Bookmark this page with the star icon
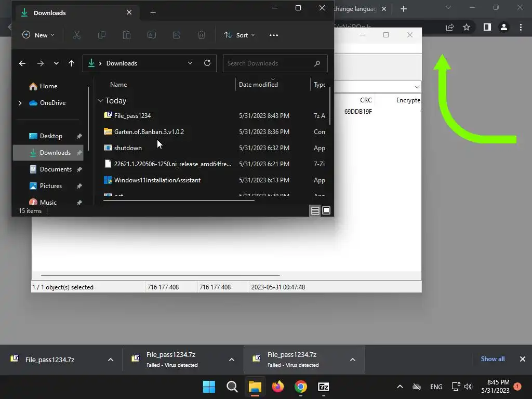Viewport: 532px width, 399px height. (467, 27)
